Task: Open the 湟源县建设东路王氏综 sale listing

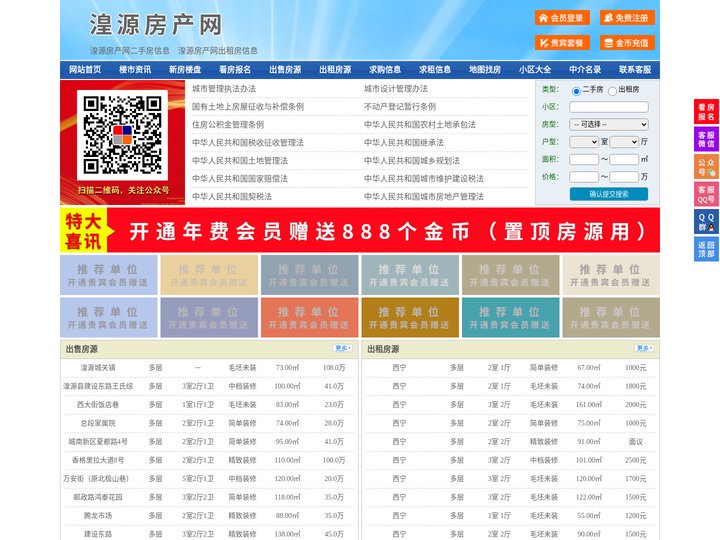Action: [x=98, y=386]
